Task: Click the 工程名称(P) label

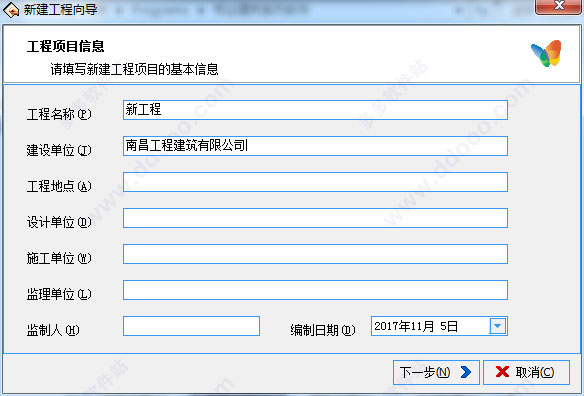Action: tap(59, 114)
